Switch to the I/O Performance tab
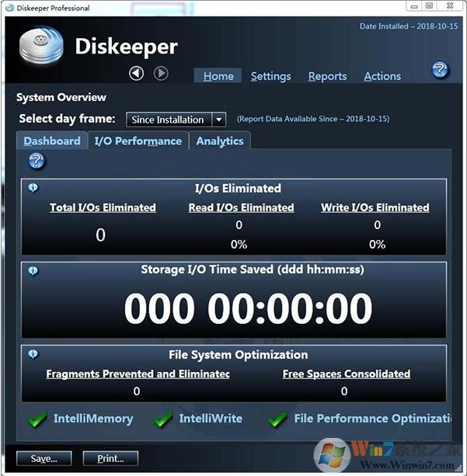Image resolution: width=467 pixels, height=476 pixels. (138, 141)
